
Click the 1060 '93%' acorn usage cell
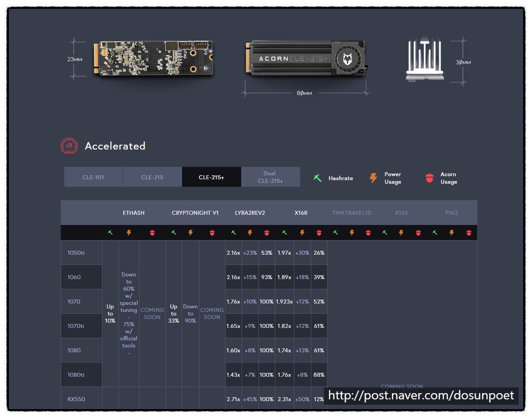pyautogui.click(x=266, y=277)
